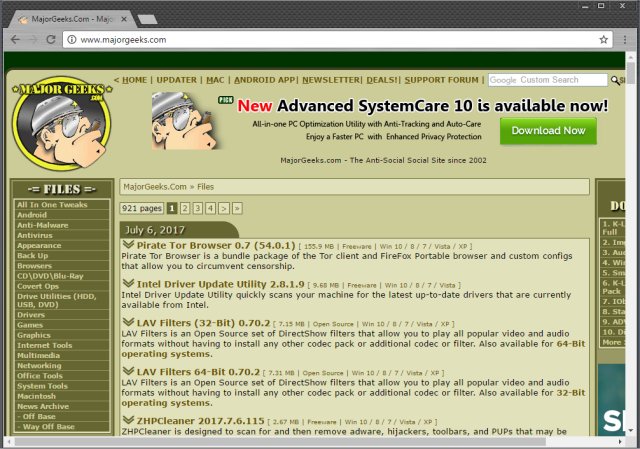This screenshot has height=449, width=640.
Task: Open the NEWSLETTER menu link
Action: 331,80
